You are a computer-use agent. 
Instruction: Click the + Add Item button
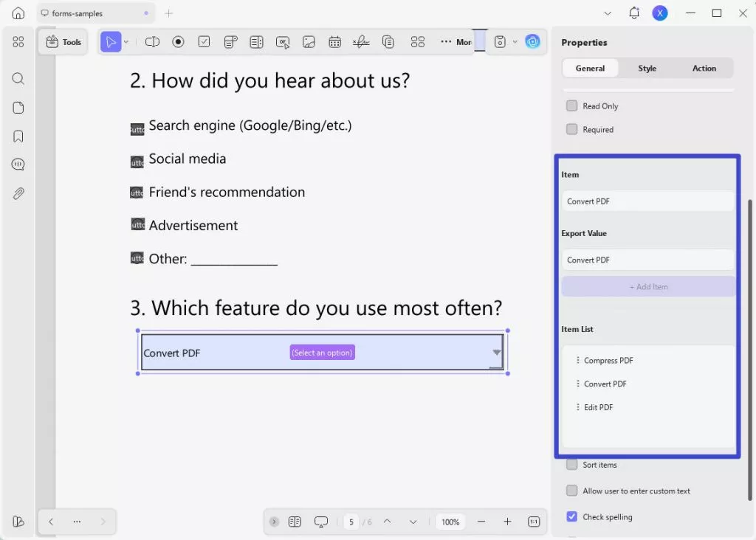648,287
